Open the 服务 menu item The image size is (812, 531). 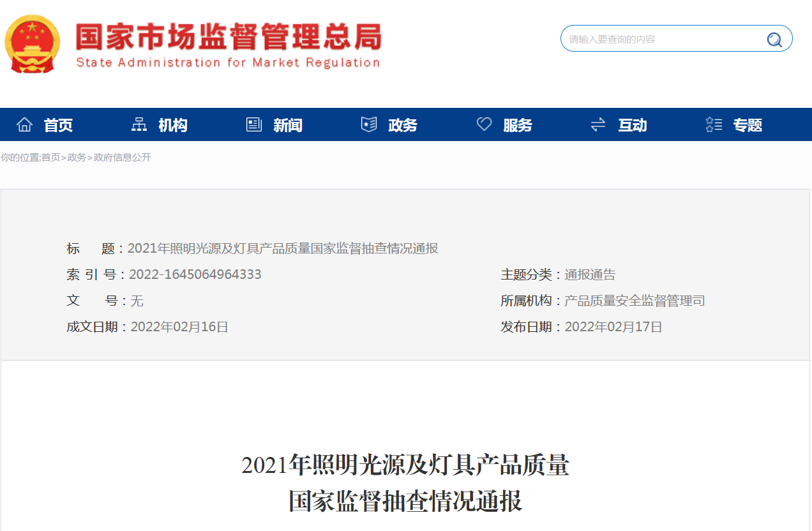coord(518,125)
